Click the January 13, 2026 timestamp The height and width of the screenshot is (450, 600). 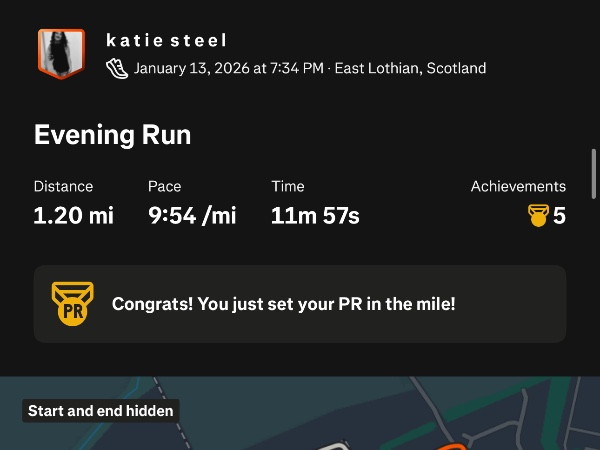pos(228,68)
